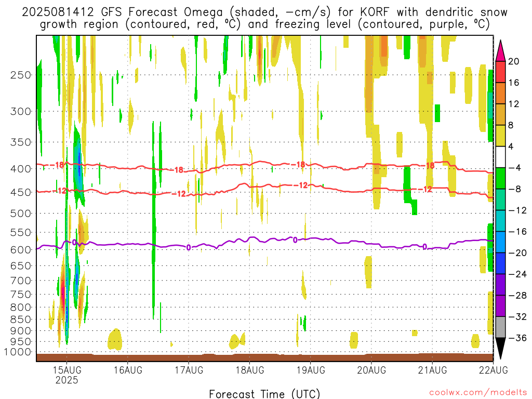Click the 450 pressure axis label

pos(21,192)
